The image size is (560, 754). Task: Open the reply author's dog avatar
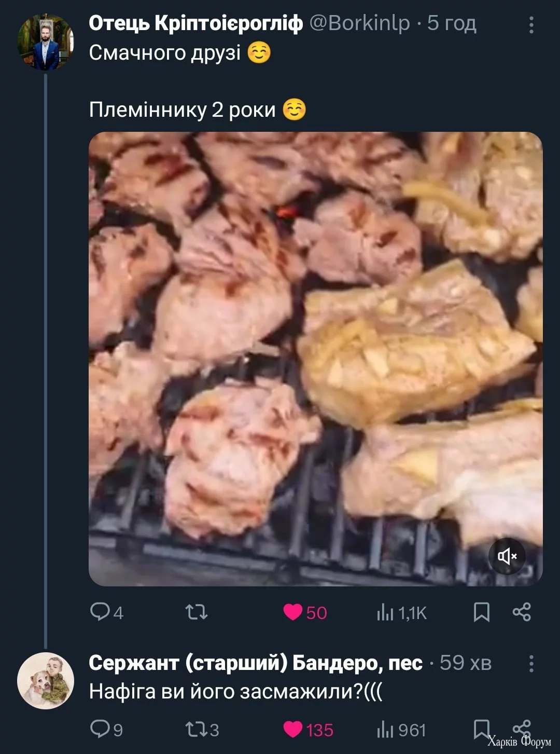pyautogui.click(x=46, y=681)
